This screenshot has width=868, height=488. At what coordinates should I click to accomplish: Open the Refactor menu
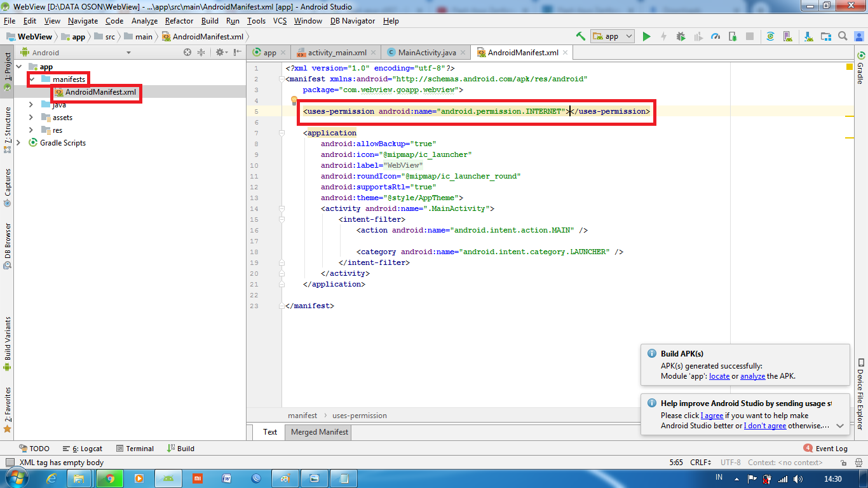point(179,21)
